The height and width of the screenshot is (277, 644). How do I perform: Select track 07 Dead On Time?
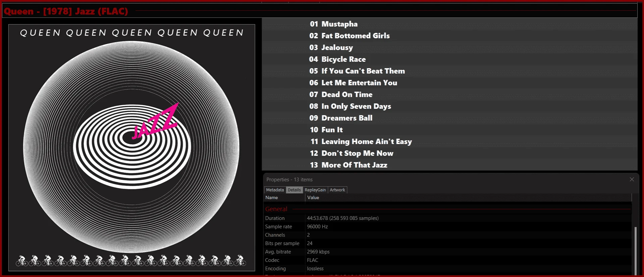click(449, 94)
